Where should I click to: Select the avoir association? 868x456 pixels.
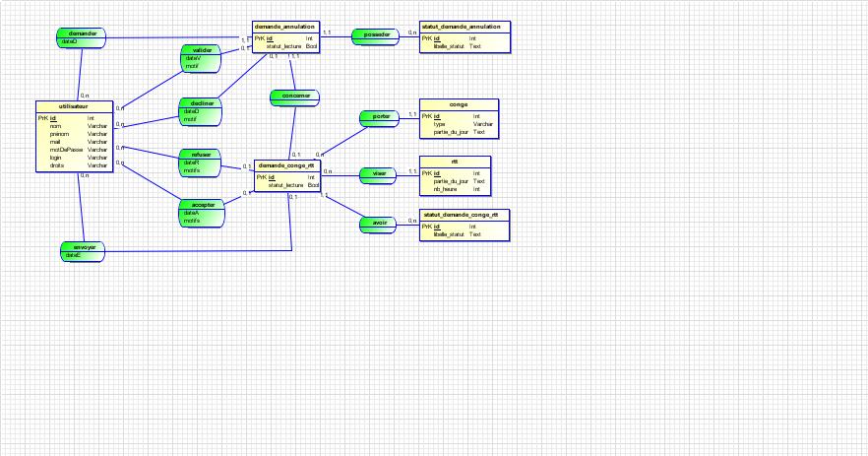point(378,225)
